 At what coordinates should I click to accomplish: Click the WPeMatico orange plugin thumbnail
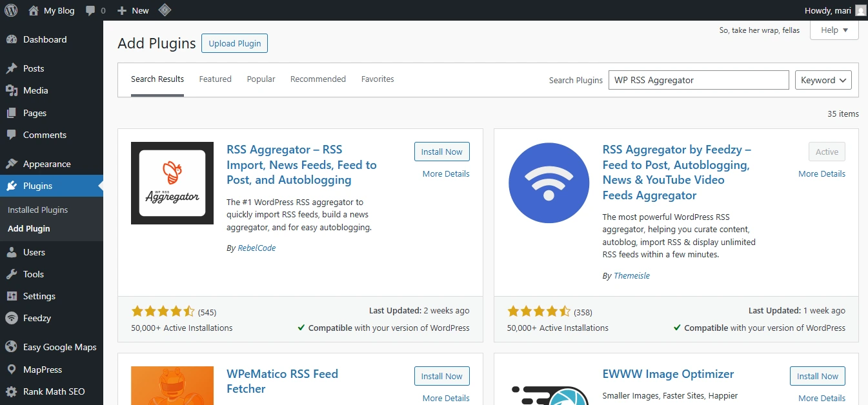172,386
